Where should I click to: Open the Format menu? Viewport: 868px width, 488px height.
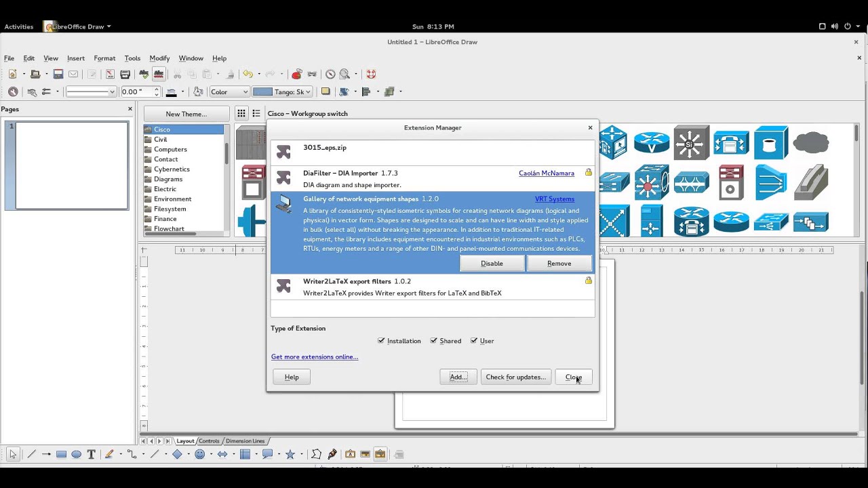tap(104, 58)
